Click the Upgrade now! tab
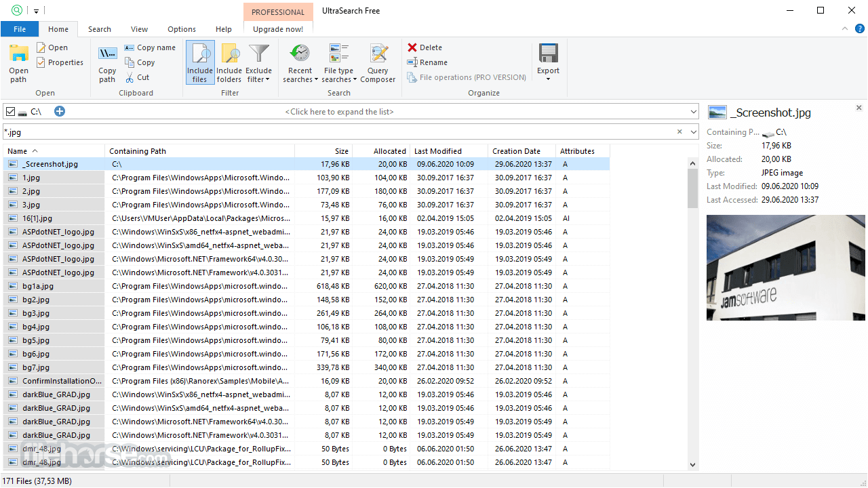 point(278,29)
